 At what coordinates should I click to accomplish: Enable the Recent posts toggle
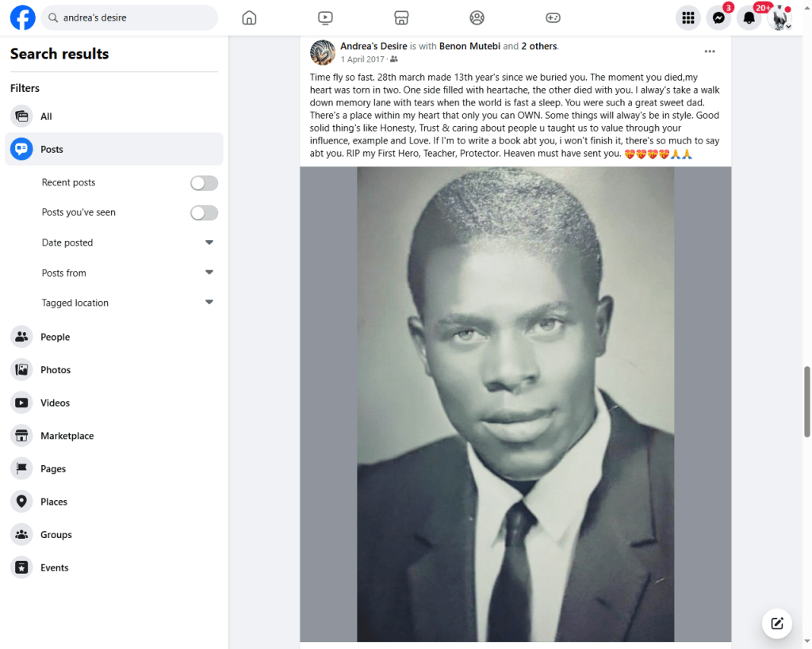(204, 183)
